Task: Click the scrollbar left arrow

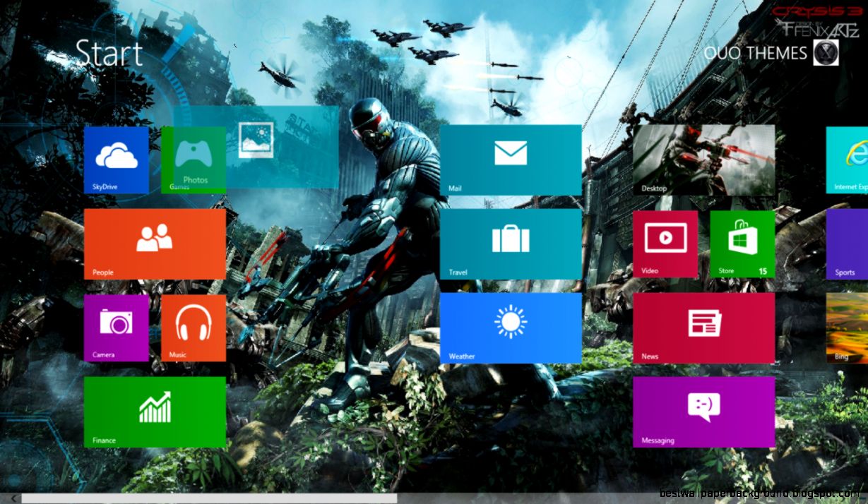Action: coord(13,498)
